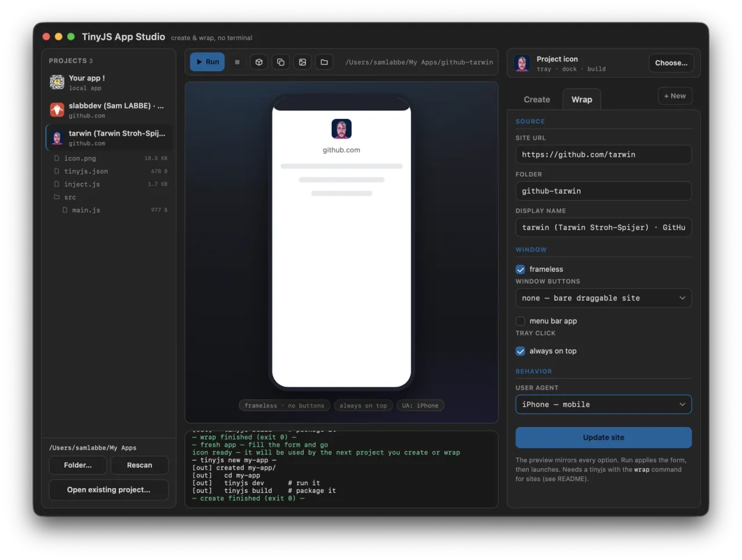Click github.com label in phone preview
Screen dimensions: 742x560
[341, 150]
